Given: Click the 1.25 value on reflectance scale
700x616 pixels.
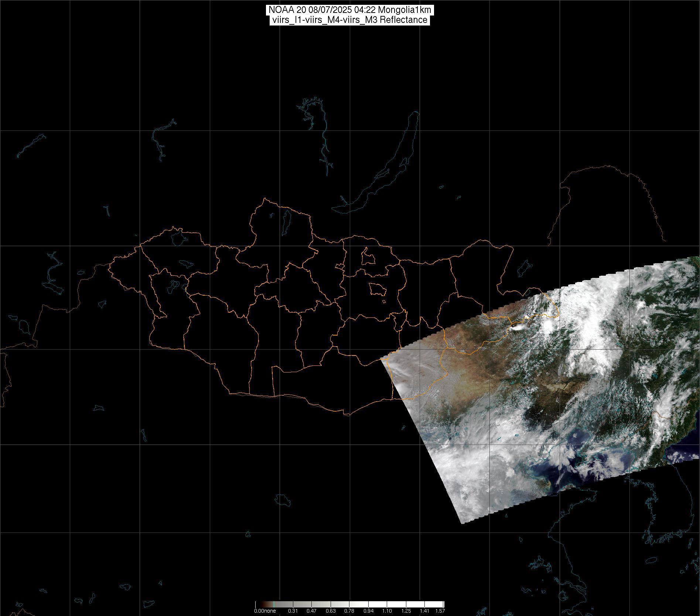Looking at the screenshot, I should [406, 611].
